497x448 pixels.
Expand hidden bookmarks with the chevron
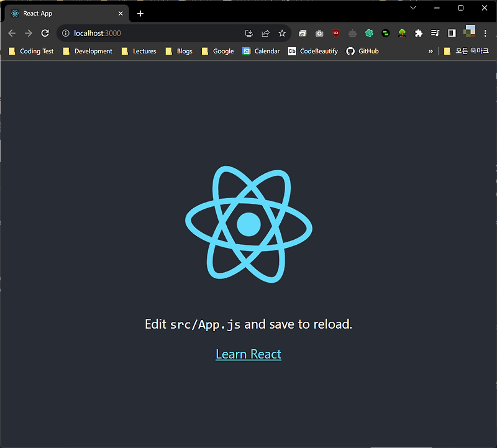(430, 51)
